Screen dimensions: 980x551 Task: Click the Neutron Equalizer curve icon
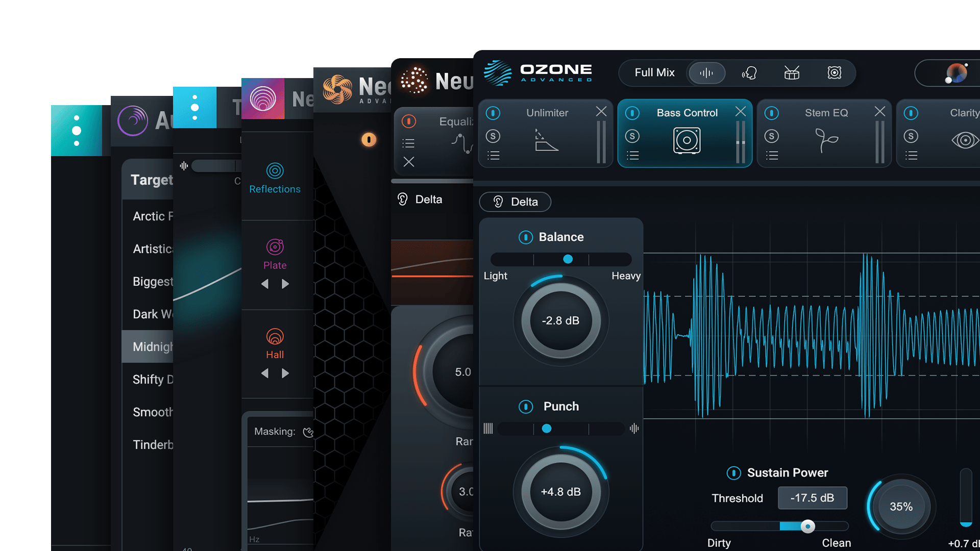tap(462, 143)
